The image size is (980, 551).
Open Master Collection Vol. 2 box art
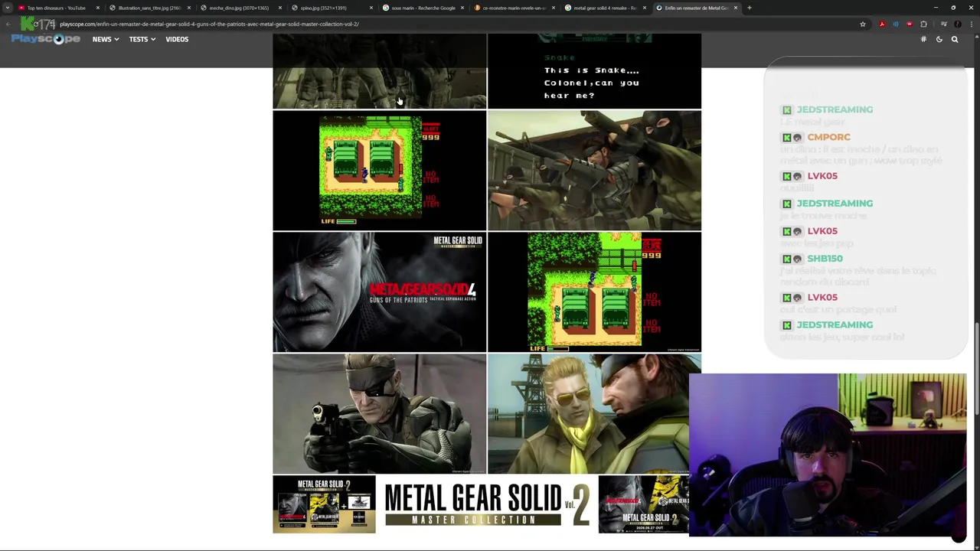click(325, 504)
